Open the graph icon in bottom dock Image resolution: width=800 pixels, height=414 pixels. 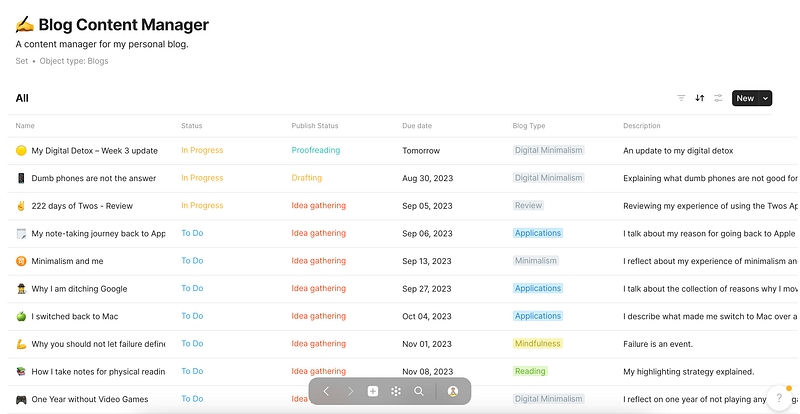point(396,391)
